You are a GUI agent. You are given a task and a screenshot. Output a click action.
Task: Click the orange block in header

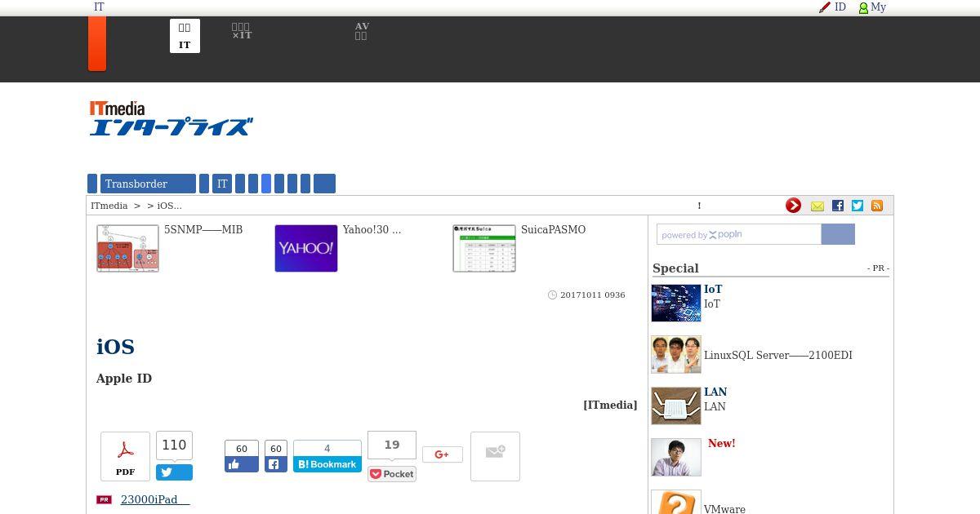click(x=97, y=43)
